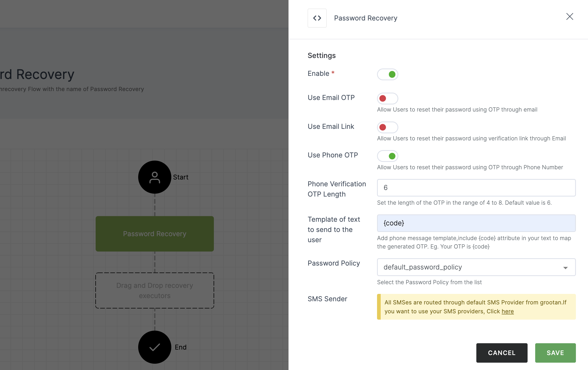Click the Start node person icon

(x=154, y=177)
